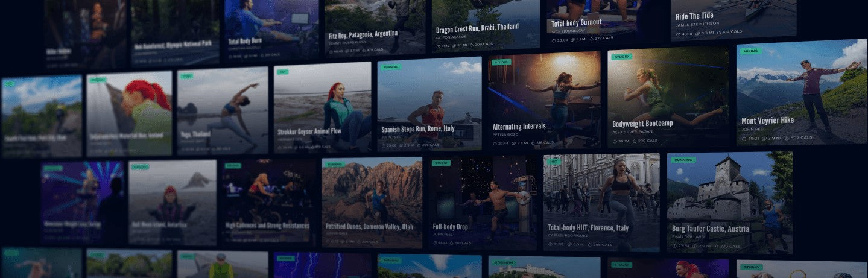Select the HIIT tag on the Florence workout
Screen dimensions: 868x278
tap(552, 162)
